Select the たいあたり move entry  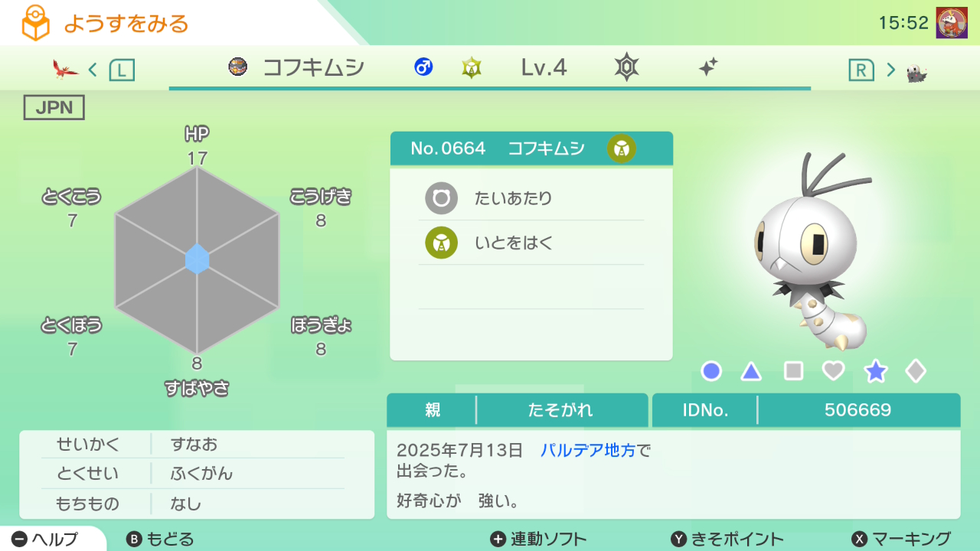(x=531, y=199)
